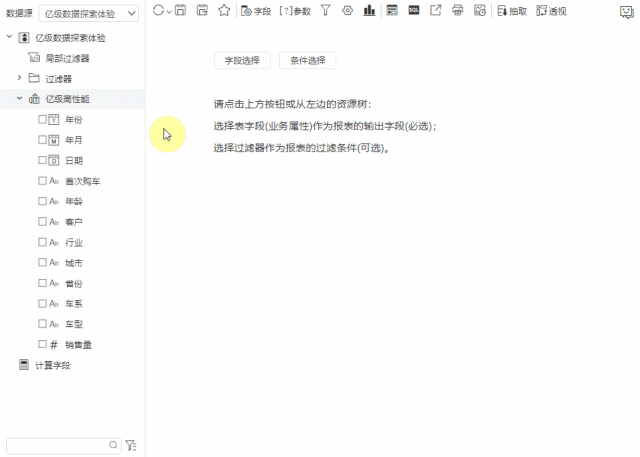640x457 pixels.
Task: Click the 销售量 field label
Action: click(78, 345)
